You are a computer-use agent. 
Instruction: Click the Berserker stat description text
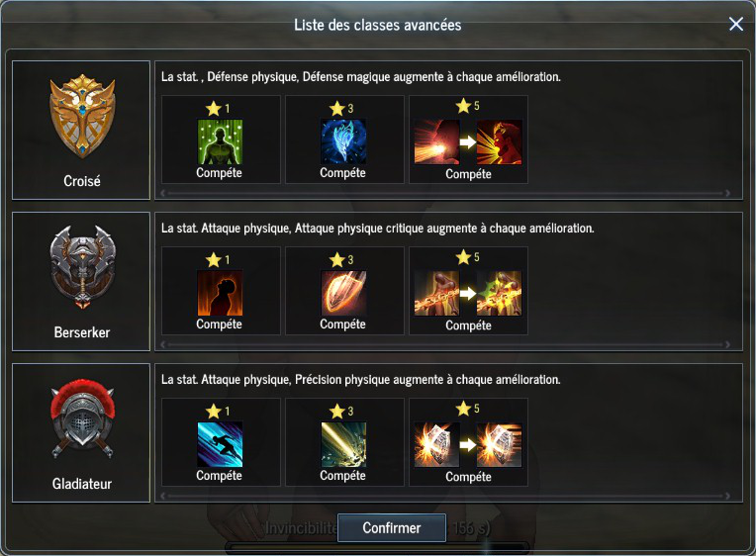click(x=378, y=229)
